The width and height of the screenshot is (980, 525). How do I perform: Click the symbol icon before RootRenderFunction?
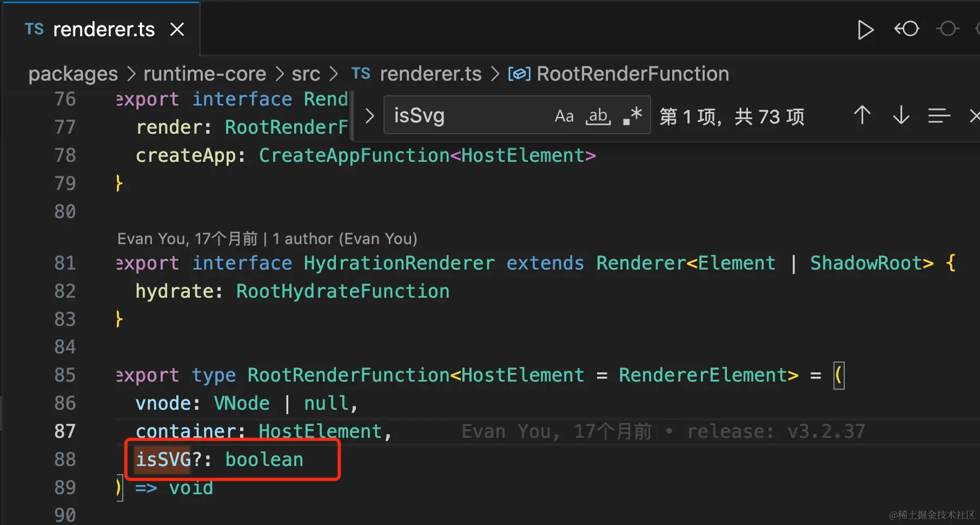click(x=519, y=74)
